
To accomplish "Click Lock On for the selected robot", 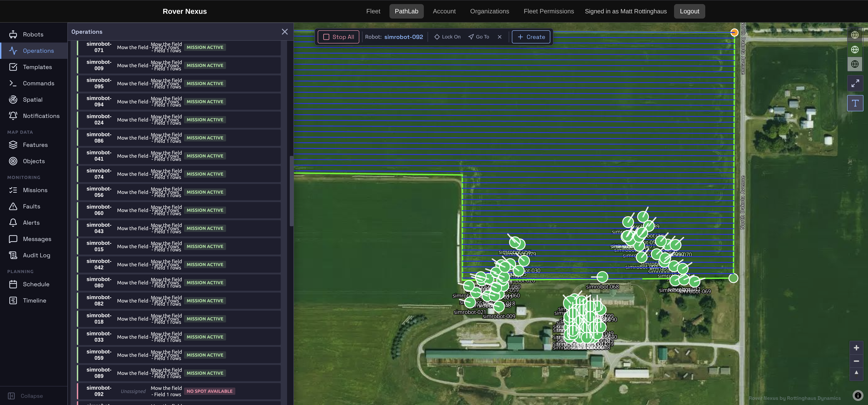I will tap(447, 37).
